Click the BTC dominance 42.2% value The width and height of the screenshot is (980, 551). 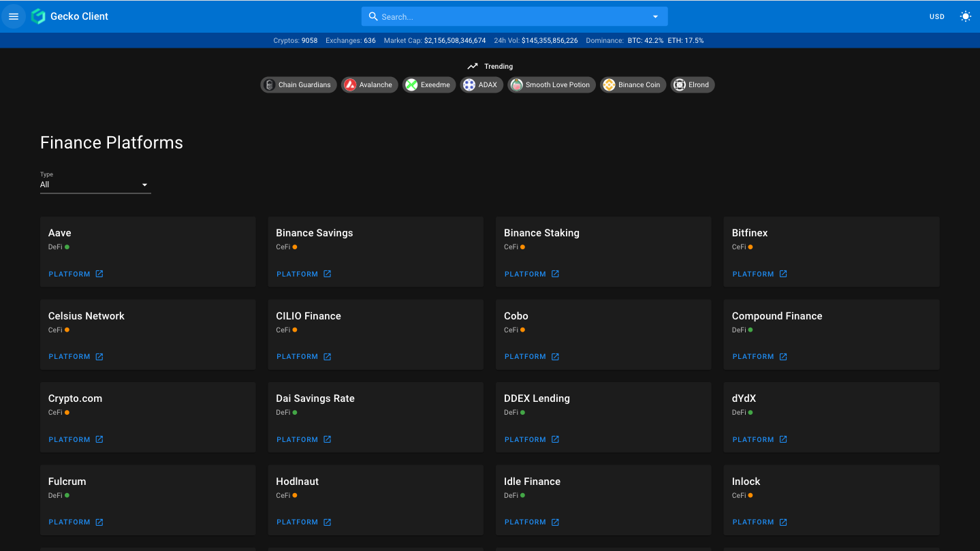tap(646, 41)
